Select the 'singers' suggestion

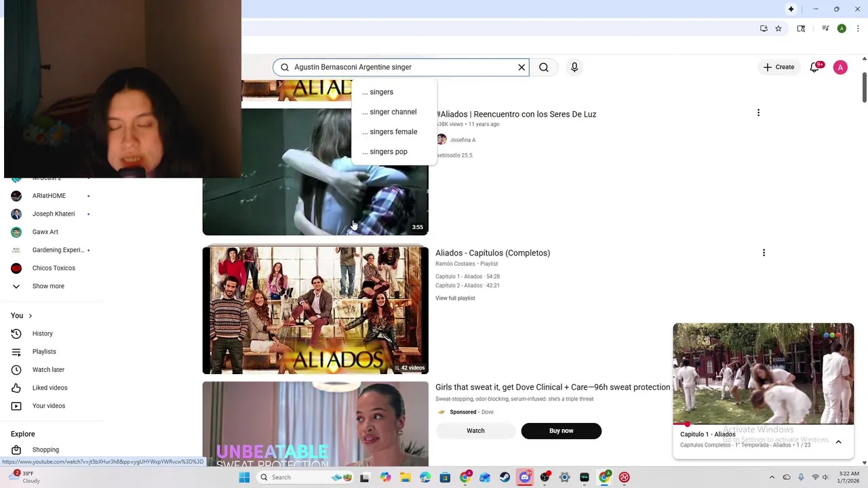pyautogui.click(x=395, y=92)
